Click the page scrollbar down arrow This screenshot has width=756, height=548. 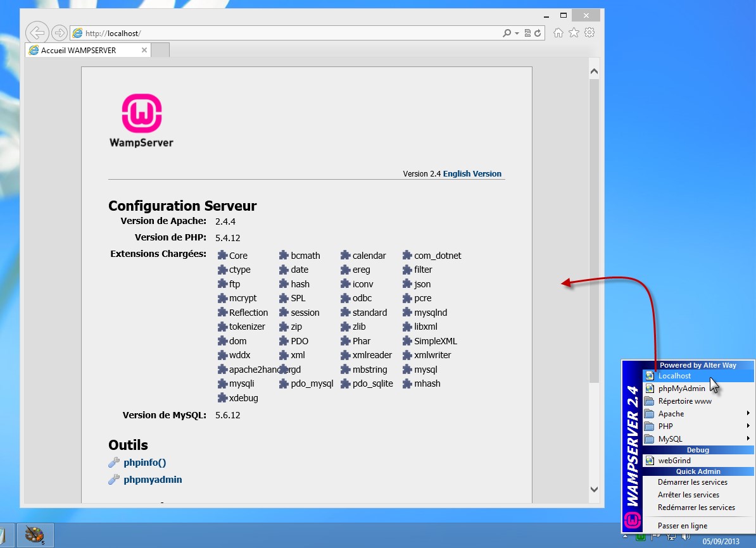[594, 489]
